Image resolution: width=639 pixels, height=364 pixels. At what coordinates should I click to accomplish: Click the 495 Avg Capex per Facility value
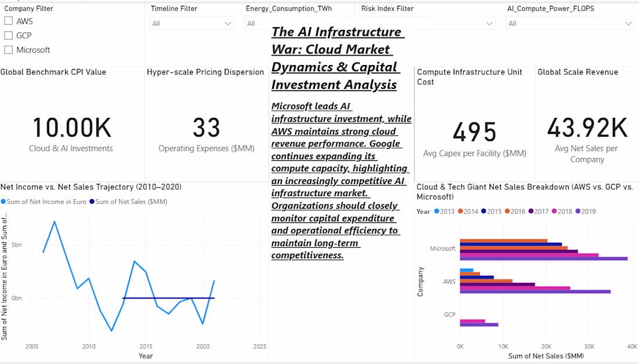pyautogui.click(x=475, y=132)
